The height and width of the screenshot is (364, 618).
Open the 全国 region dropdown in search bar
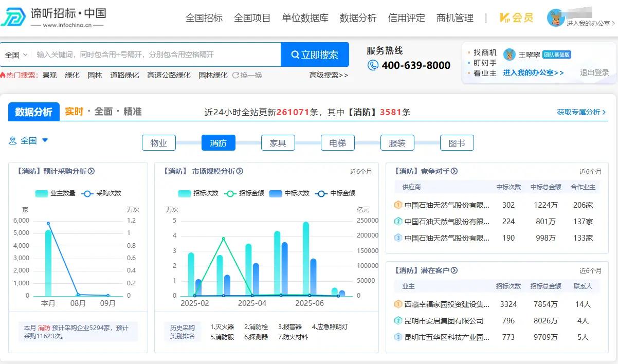click(16, 54)
